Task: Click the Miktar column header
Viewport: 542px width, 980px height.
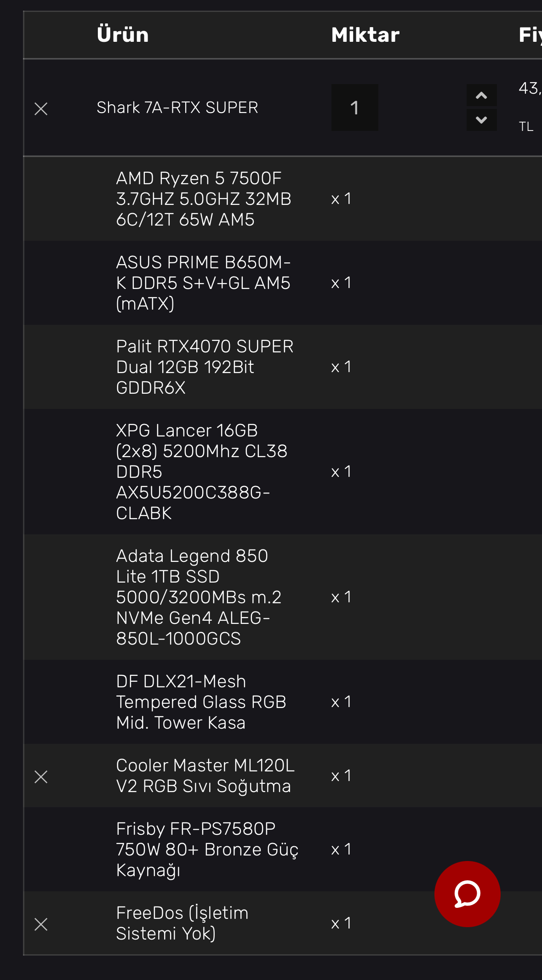Action: coord(365,35)
